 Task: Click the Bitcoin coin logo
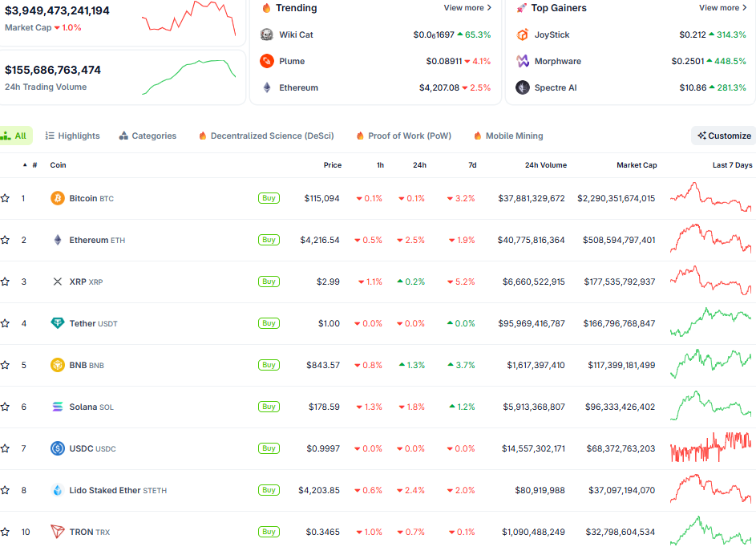(x=57, y=197)
